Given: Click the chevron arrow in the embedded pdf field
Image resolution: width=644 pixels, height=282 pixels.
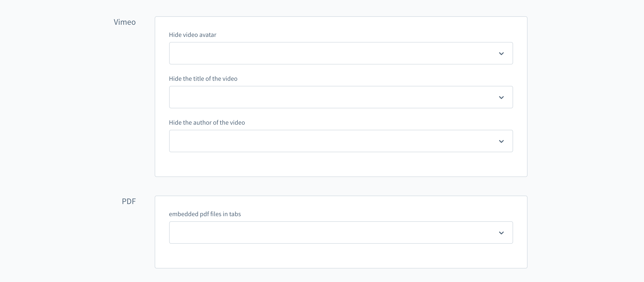Looking at the screenshot, I should pos(501,233).
